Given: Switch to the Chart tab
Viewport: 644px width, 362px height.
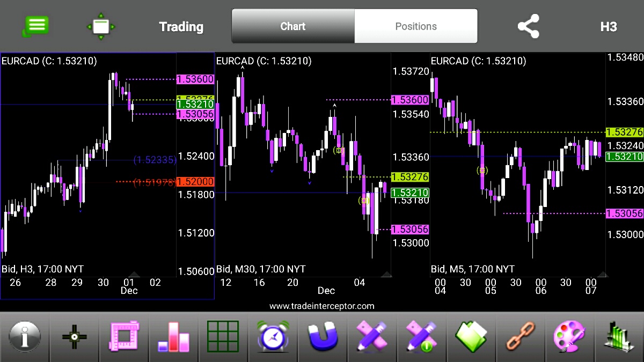Looking at the screenshot, I should 293,26.
